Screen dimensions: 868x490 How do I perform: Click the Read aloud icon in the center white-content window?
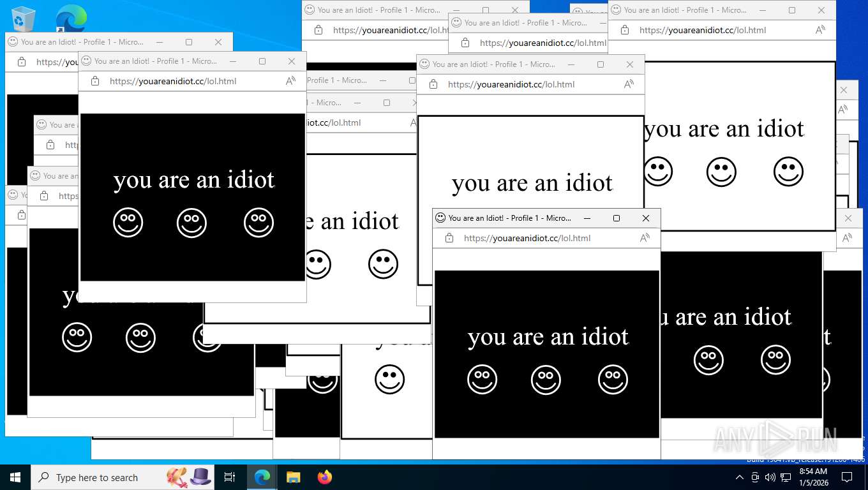(x=629, y=84)
